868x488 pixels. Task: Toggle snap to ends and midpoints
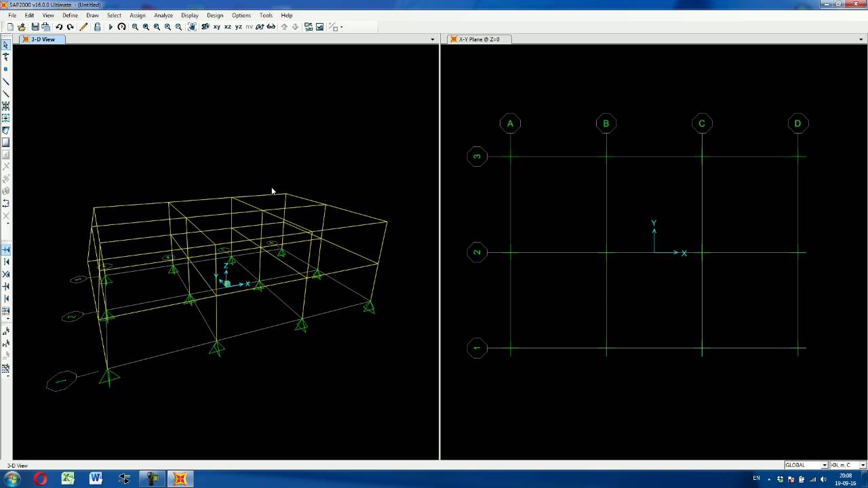(6, 262)
